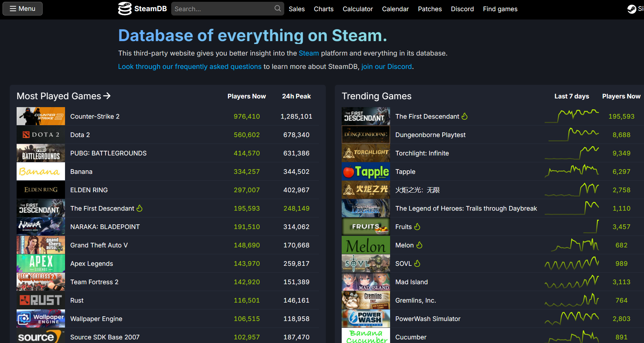Viewport: 644px width, 343px height.
Task: Click The First Descendant 7-day sparkline
Action: pos(572,116)
